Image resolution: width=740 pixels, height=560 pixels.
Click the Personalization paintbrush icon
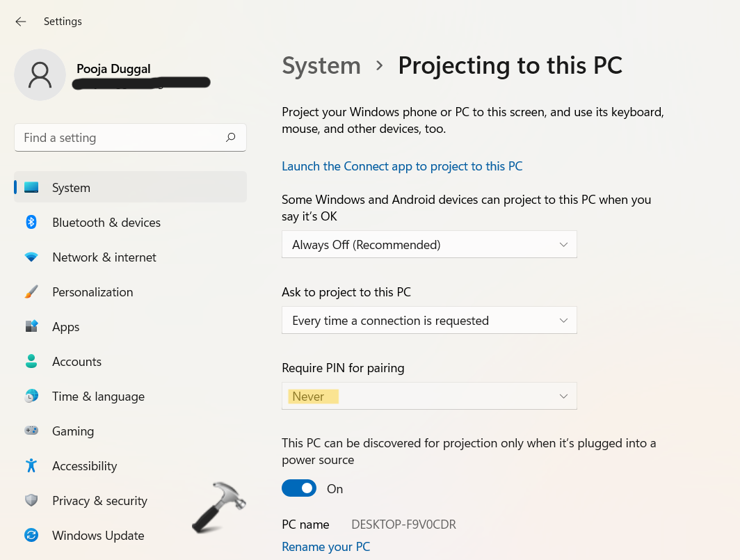(31, 292)
